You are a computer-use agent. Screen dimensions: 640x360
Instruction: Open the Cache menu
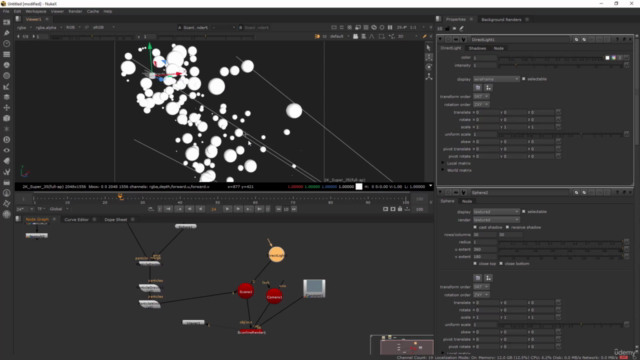tap(93, 11)
